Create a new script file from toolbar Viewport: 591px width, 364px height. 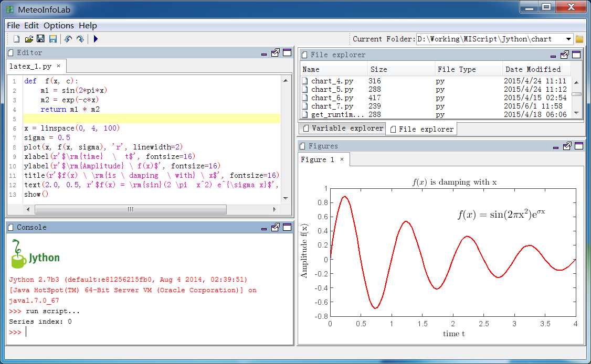click(16, 39)
